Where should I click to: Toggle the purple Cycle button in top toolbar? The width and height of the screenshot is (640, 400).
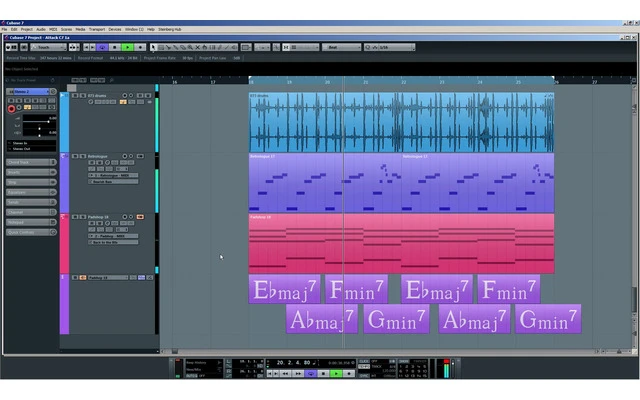(x=102, y=47)
